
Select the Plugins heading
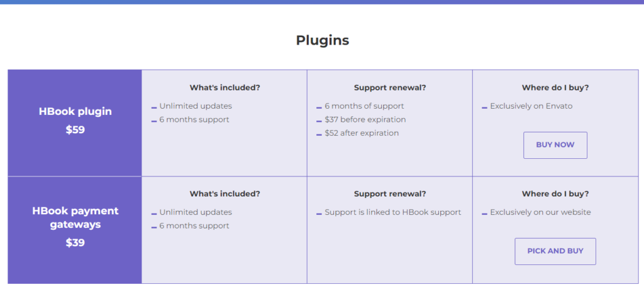pyautogui.click(x=323, y=40)
